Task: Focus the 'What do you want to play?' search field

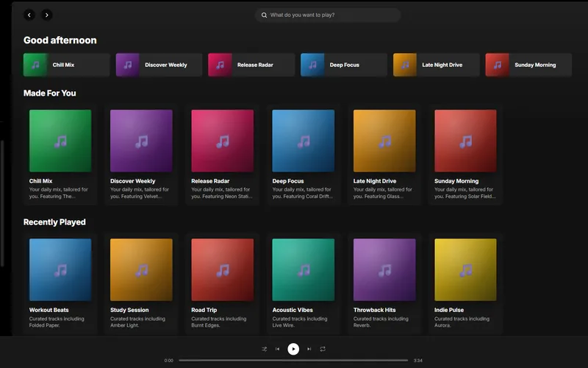Action: [x=328, y=15]
